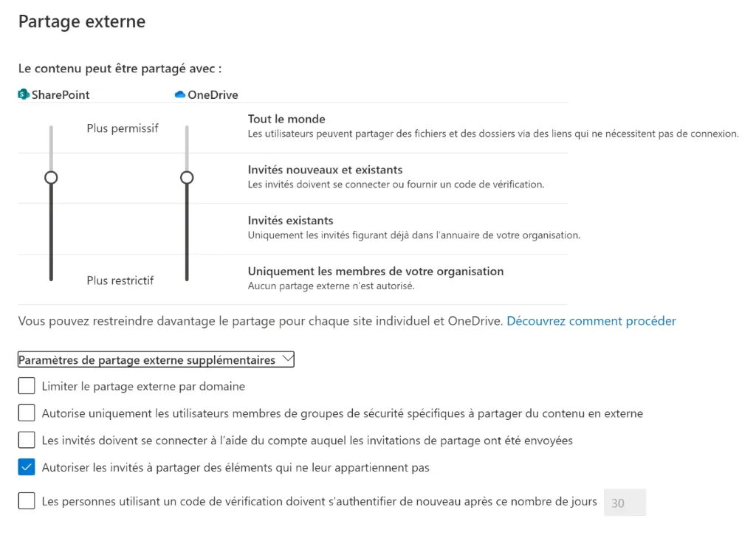Click the 'Plus permissif' slider label
756x538 pixels.
click(123, 128)
